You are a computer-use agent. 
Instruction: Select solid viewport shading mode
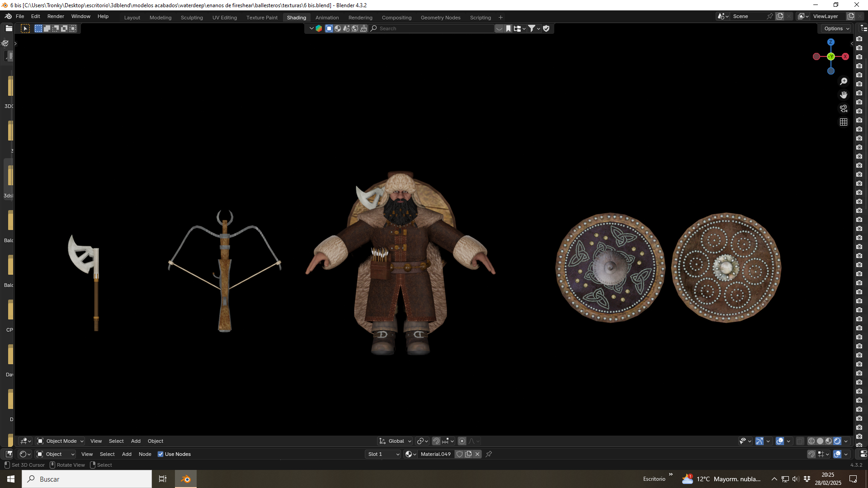(820, 441)
